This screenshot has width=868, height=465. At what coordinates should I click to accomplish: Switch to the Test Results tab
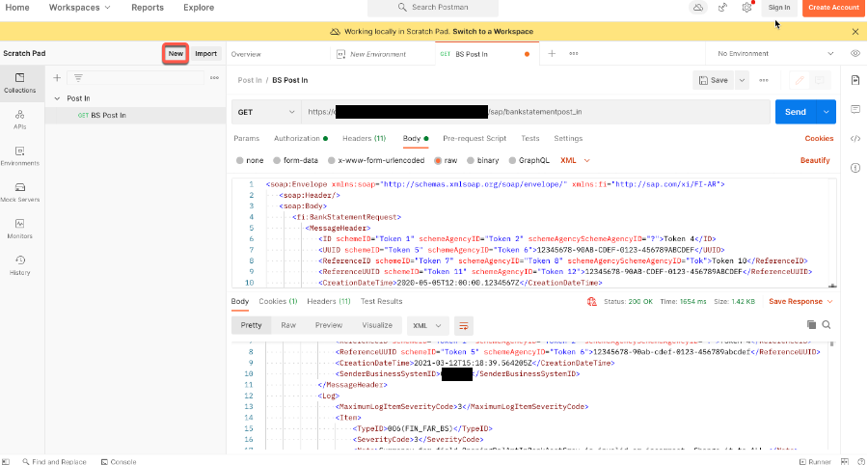pyautogui.click(x=381, y=302)
